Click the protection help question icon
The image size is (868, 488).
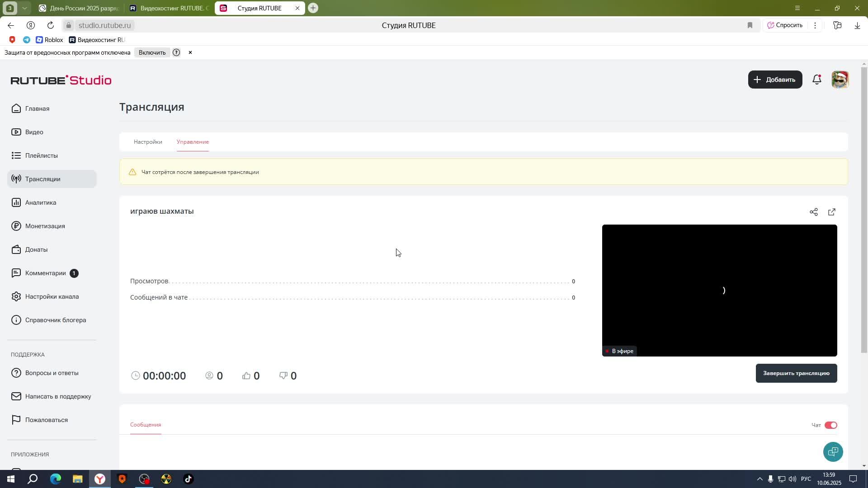176,52
